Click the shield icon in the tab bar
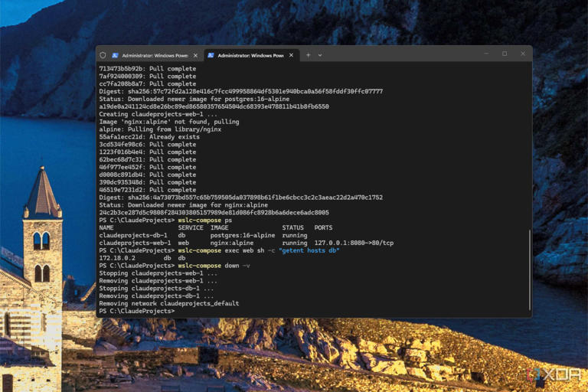Screen dimensions: 588x392 103,55
